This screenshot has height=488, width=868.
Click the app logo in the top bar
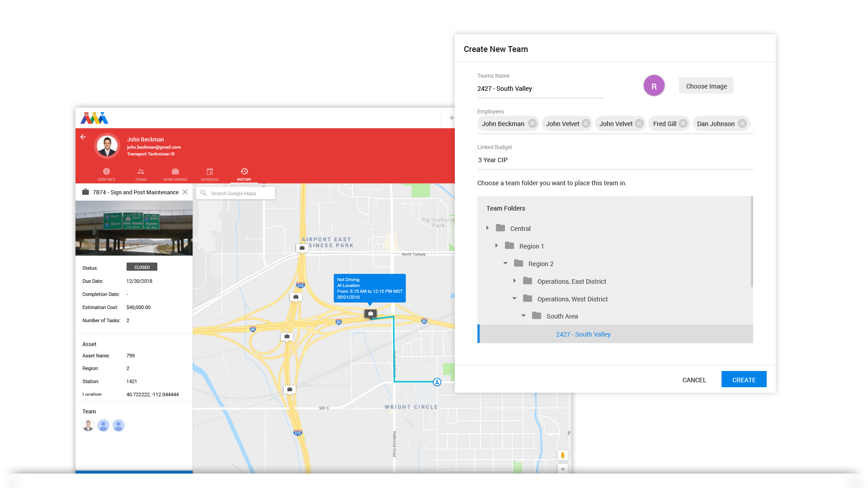[x=94, y=118]
